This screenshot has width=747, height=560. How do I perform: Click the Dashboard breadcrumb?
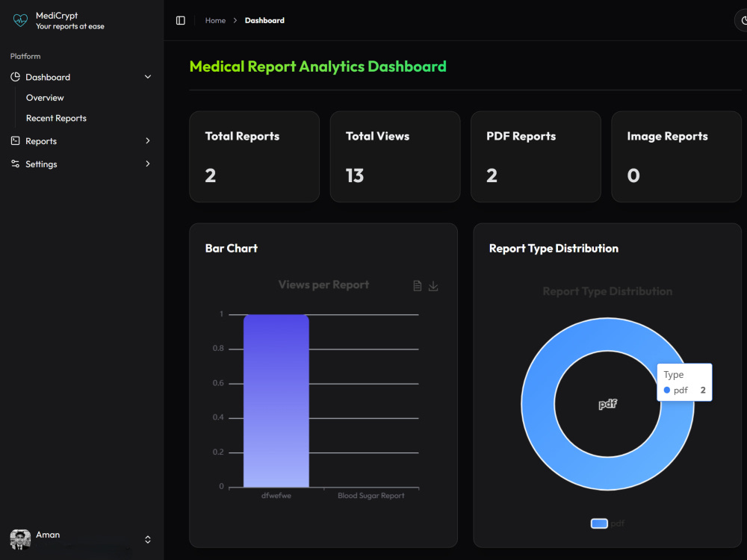[264, 20]
